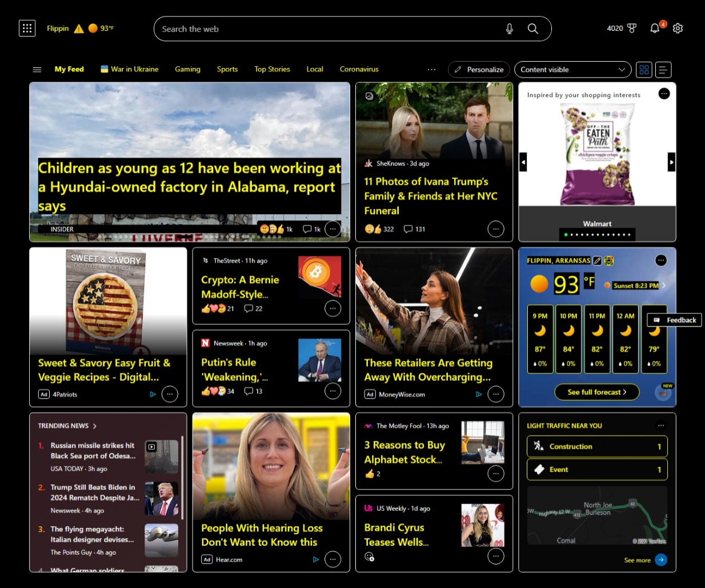Open the app launcher grid icon

click(27, 28)
